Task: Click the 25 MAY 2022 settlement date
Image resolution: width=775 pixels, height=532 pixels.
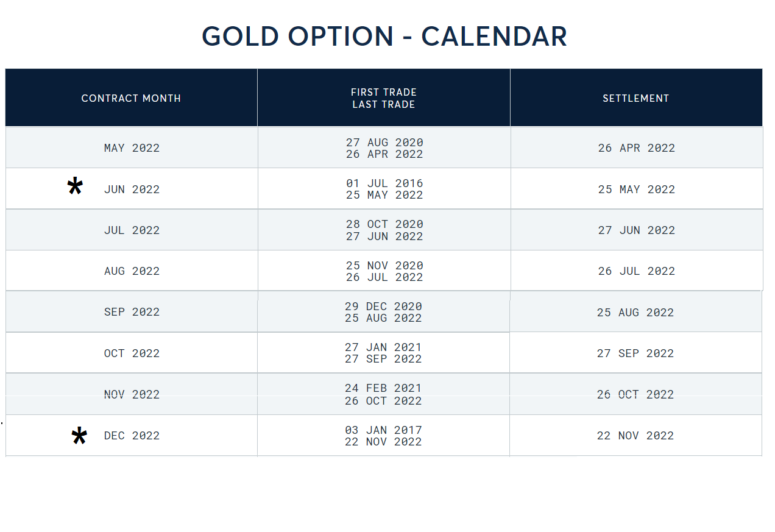Action: click(x=637, y=190)
